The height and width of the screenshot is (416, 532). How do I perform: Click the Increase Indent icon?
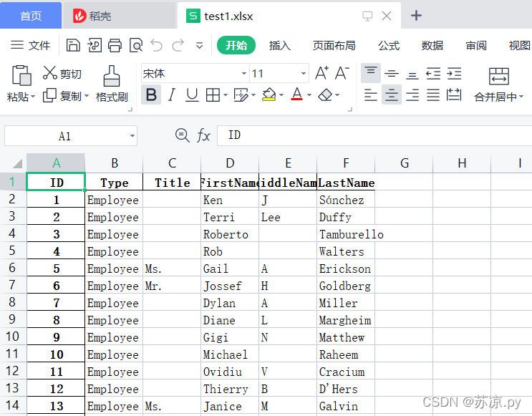click(x=454, y=73)
